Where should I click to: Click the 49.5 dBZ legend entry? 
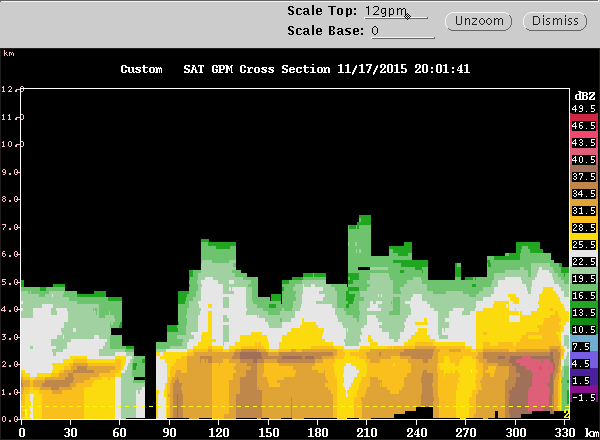[583, 108]
